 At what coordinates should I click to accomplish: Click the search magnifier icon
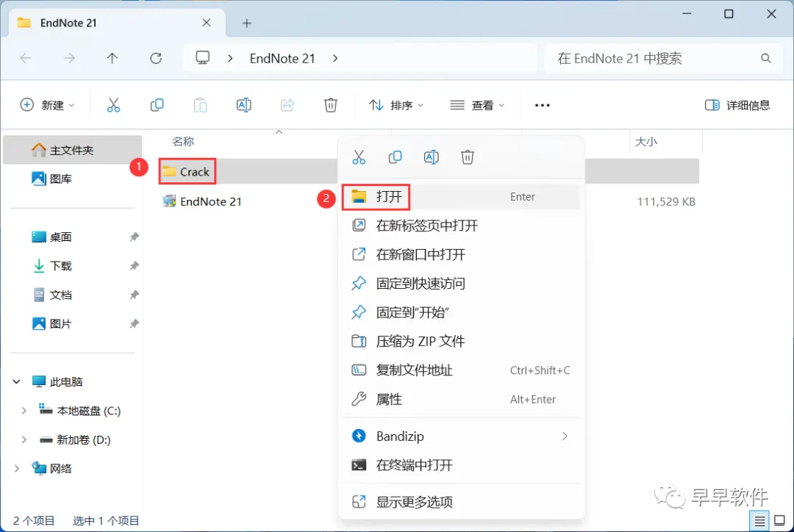click(x=765, y=59)
